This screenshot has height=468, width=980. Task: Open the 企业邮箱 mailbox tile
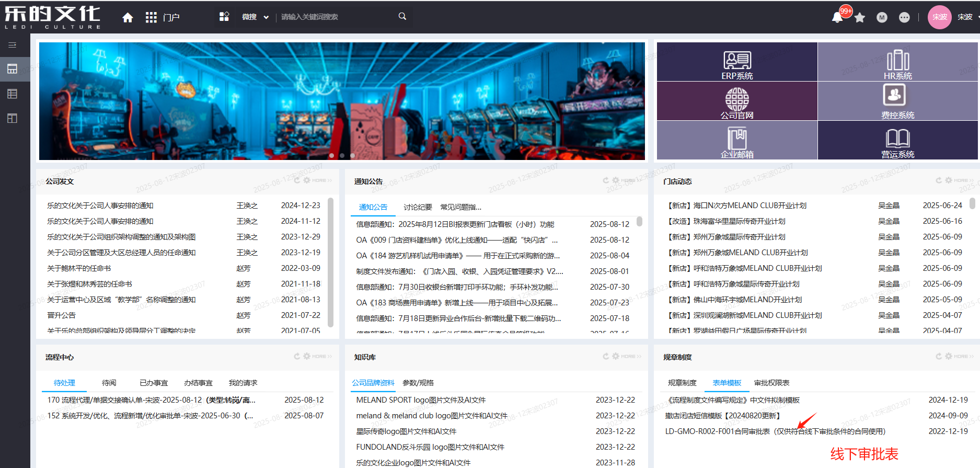click(737, 140)
